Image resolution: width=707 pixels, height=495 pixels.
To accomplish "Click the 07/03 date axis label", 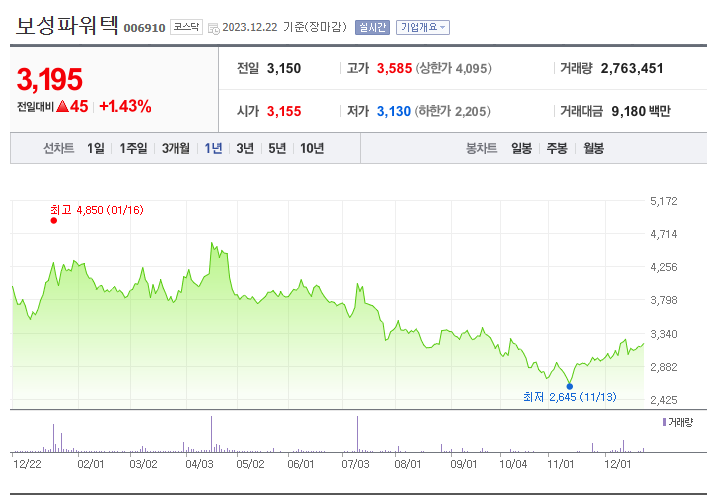I will coord(355,464).
